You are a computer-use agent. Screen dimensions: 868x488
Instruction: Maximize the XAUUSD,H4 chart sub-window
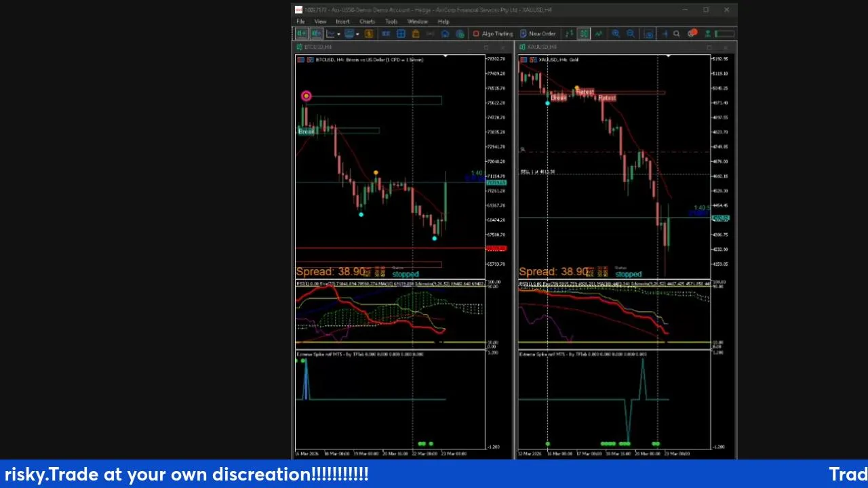tap(709, 47)
